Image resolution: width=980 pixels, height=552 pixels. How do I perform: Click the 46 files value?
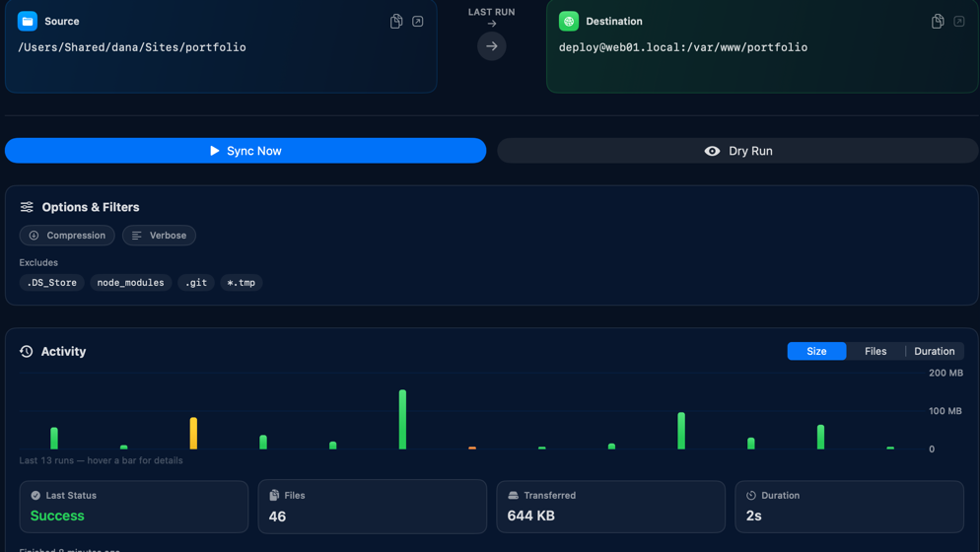[x=277, y=517]
